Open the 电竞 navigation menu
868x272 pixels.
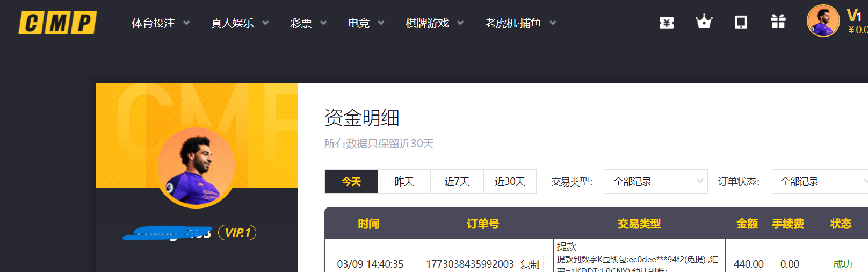pyautogui.click(x=365, y=23)
